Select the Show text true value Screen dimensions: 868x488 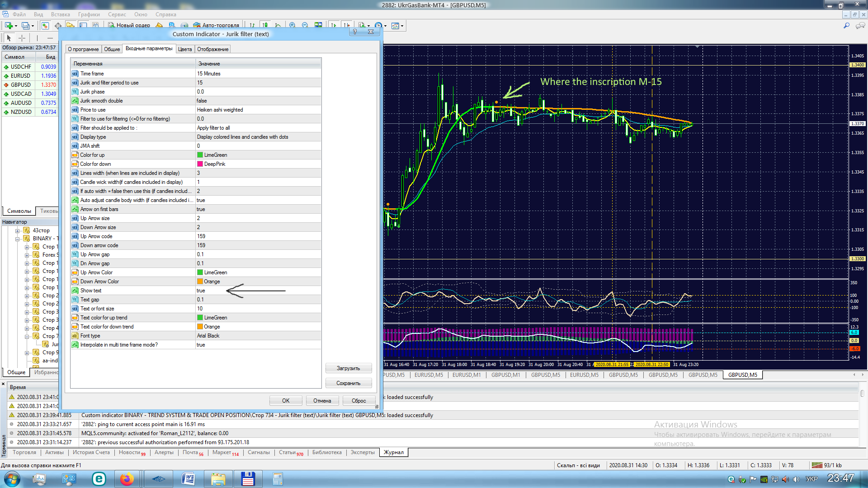click(x=201, y=291)
